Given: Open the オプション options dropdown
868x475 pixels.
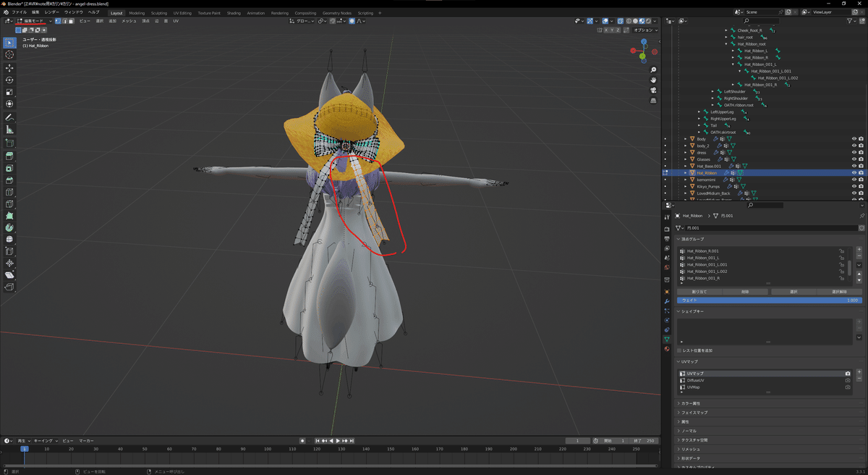Looking at the screenshot, I should pos(645,30).
